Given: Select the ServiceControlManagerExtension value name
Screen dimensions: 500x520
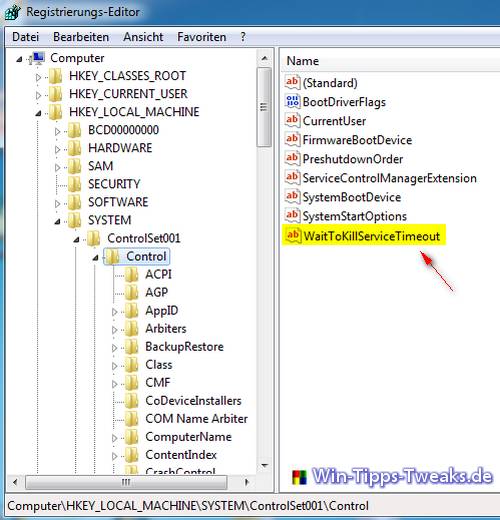Looking at the screenshot, I should pyautogui.click(x=389, y=178).
